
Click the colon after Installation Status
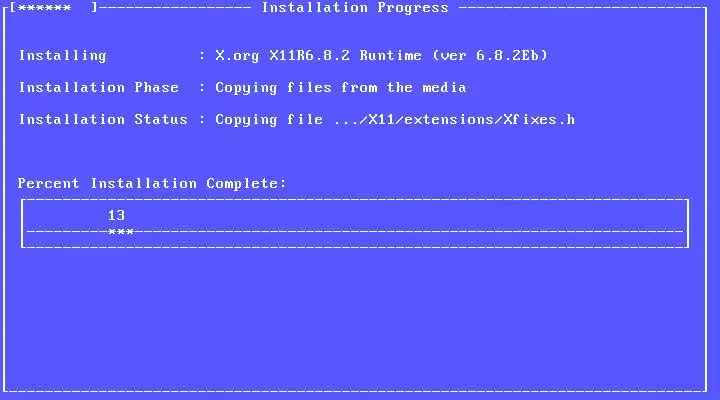pyautogui.click(x=202, y=119)
